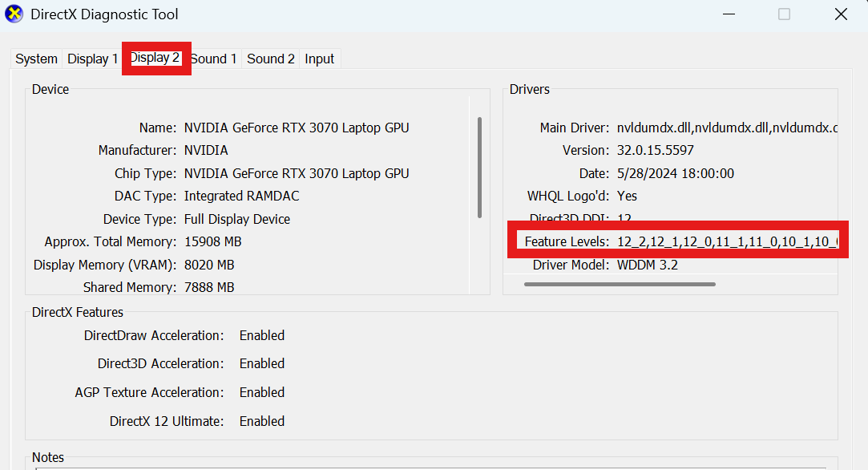The image size is (868, 470).
Task: Click the Full Display Device value
Action: [x=237, y=220]
